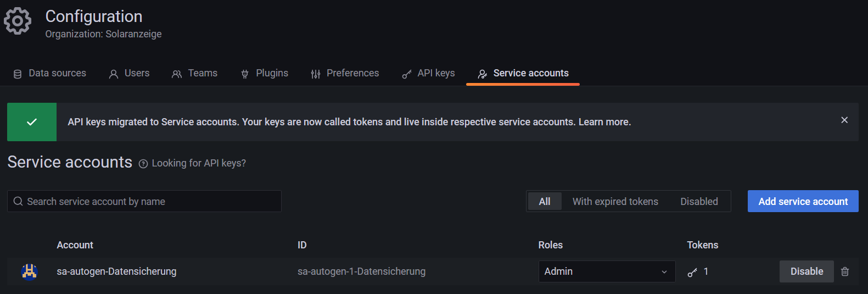Open the Data sources tab

50,74
